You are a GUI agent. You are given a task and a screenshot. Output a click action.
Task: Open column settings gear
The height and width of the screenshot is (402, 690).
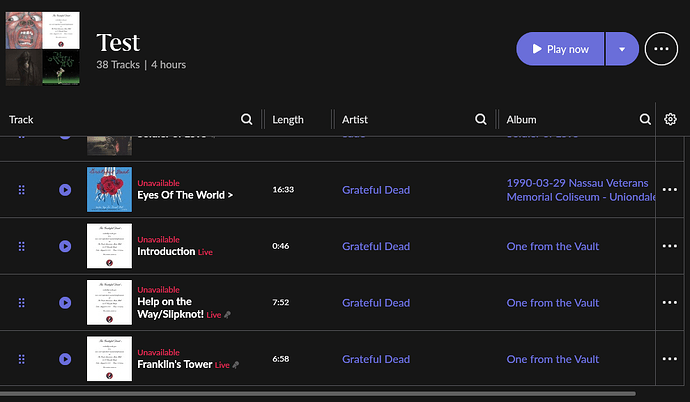(x=670, y=120)
